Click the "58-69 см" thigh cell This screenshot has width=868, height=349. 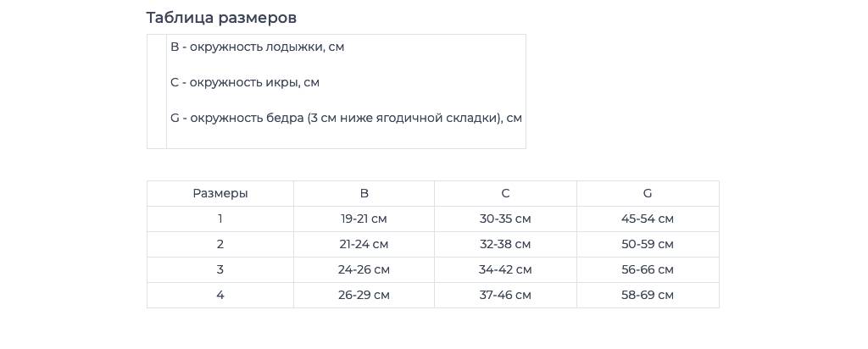[648, 296]
